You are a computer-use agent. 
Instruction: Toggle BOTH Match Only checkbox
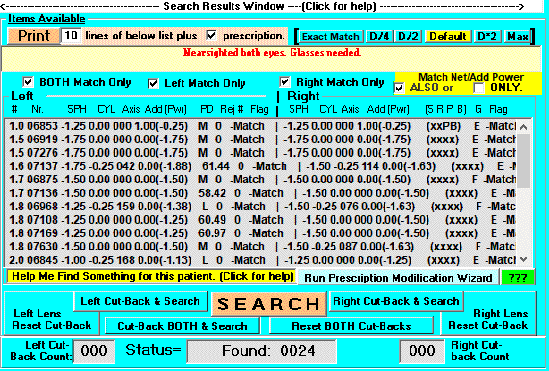[x=28, y=82]
